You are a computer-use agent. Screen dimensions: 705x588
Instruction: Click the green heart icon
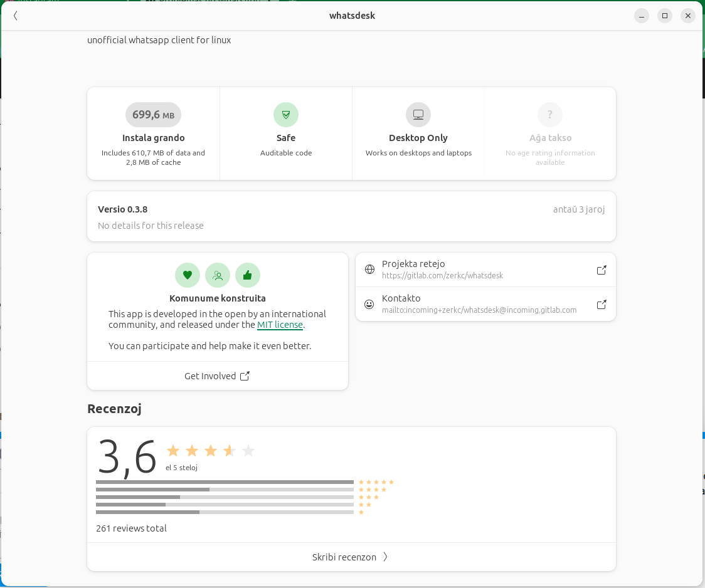tap(188, 275)
